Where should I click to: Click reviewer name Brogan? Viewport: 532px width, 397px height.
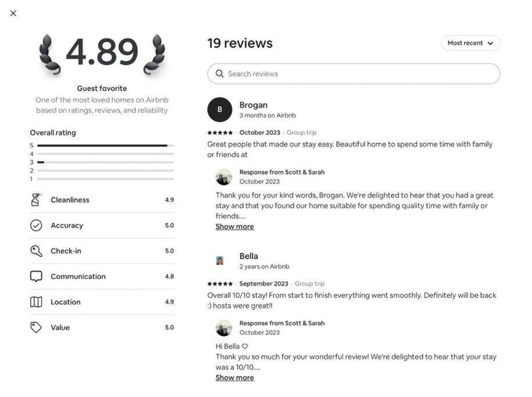pyautogui.click(x=253, y=105)
